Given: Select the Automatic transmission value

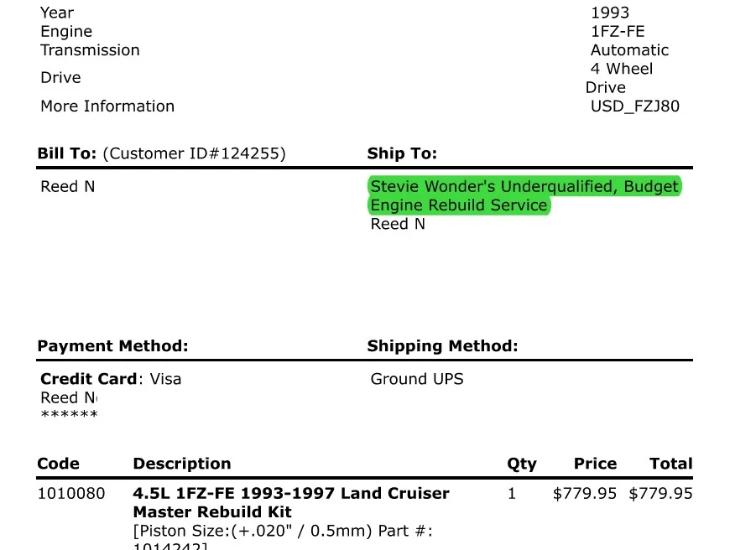Looking at the screenshot, I should (x=629, y=50).
